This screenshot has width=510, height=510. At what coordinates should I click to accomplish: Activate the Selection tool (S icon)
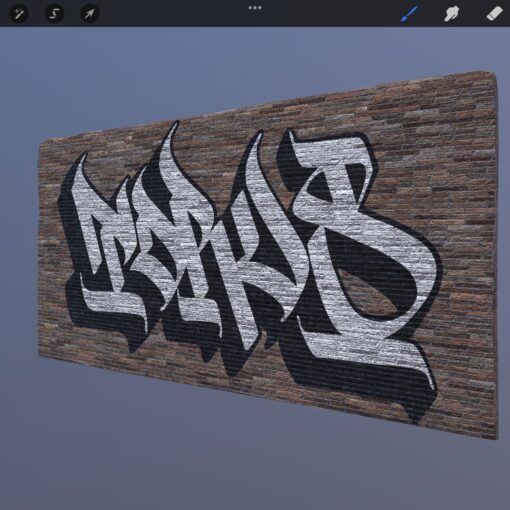pyautogui.click(x=54, y=14)
